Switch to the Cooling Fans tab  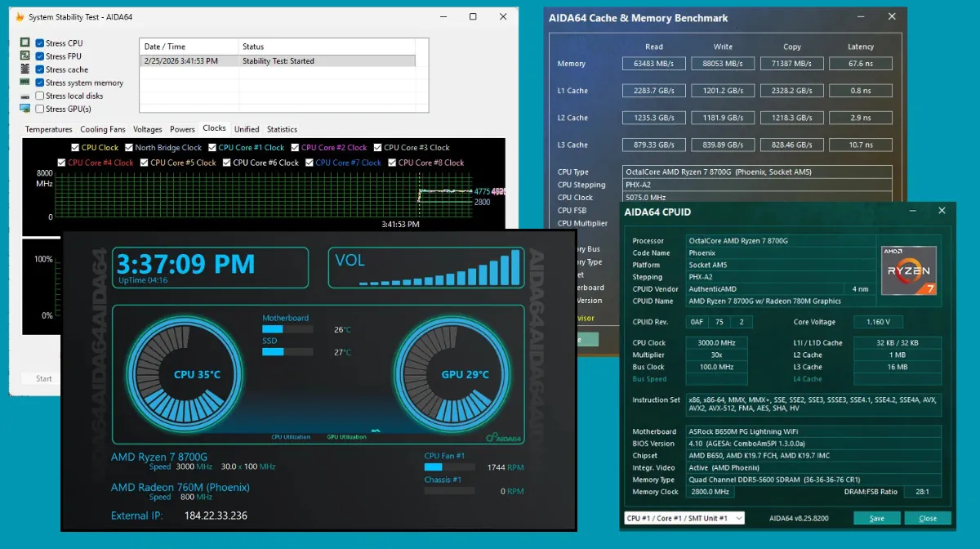[103, 129]
